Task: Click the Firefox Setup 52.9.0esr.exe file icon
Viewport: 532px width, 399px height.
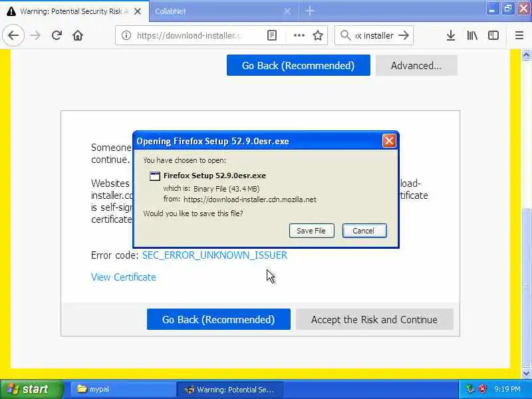Action: (155, 176)
